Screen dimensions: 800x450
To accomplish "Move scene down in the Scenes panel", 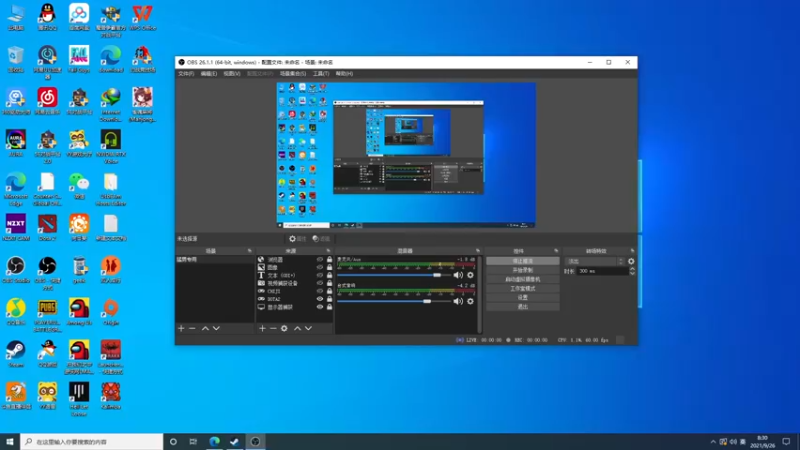I will [x=216, y=329].
